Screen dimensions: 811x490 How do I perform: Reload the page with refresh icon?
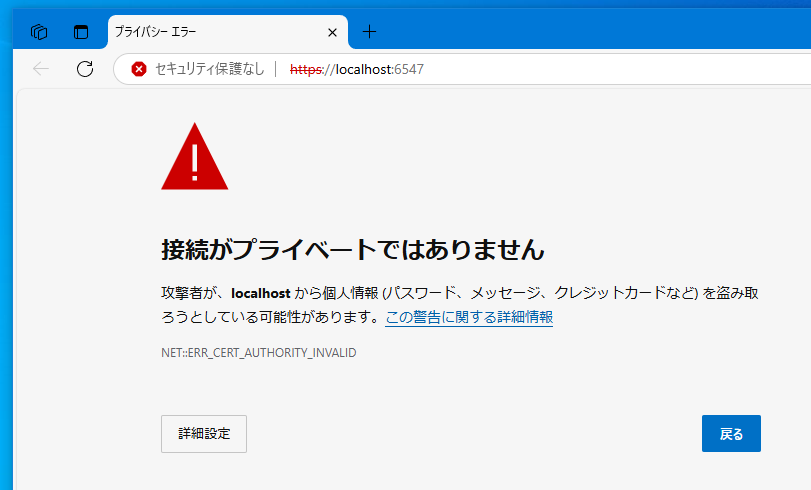point(85,69)
